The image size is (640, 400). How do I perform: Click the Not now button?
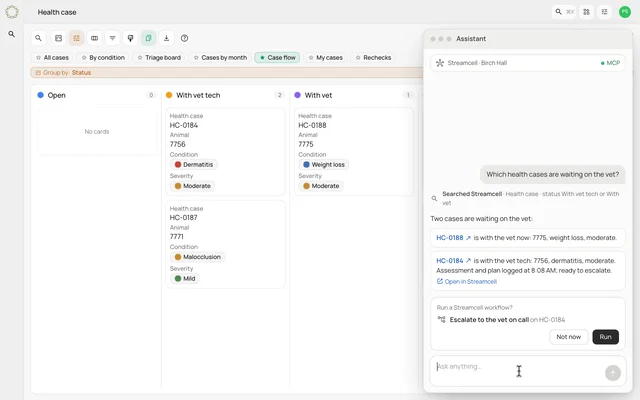pyautogui.click(x=569, y=337)
